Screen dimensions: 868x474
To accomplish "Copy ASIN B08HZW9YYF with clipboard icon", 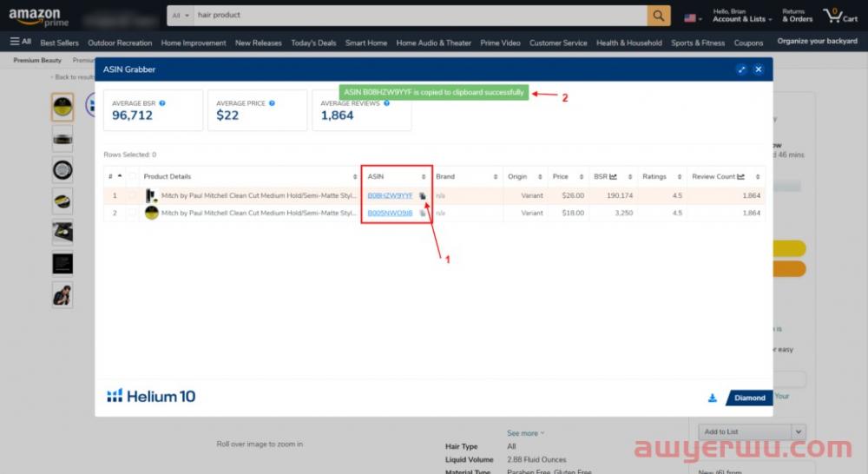I will 423,196.
